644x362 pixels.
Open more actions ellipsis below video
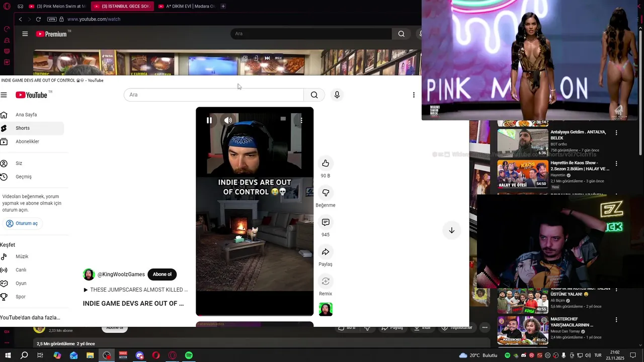point(485,327)
